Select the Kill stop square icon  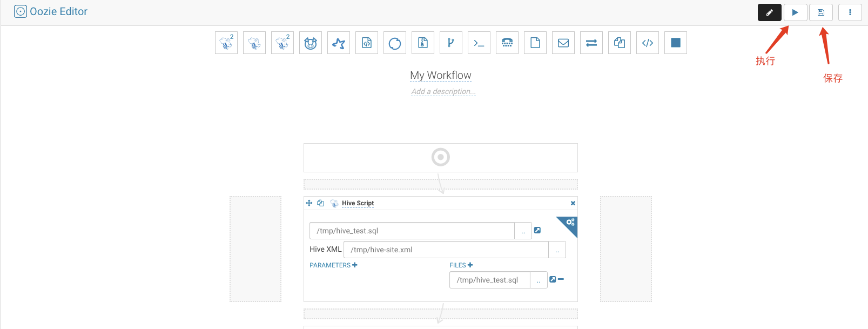click(676, 43)
